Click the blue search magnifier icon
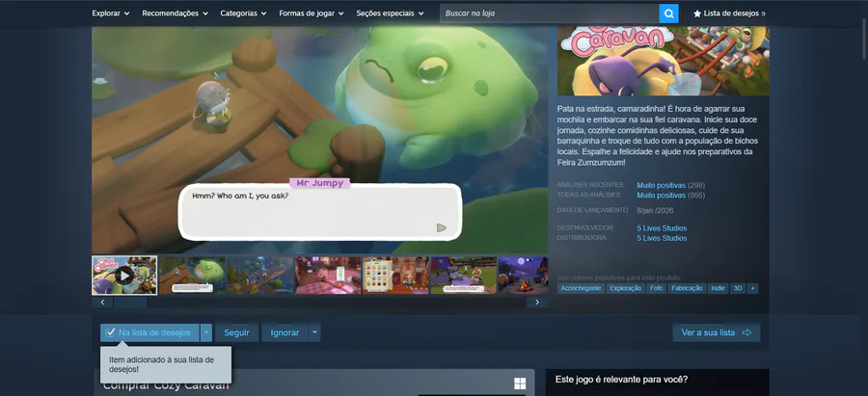868x396 pixels. pos(668,13)
